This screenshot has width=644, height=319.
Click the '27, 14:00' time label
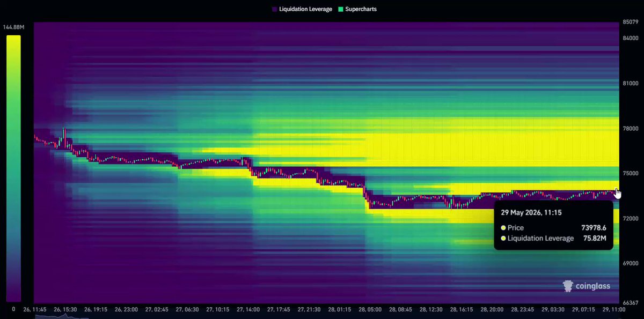248,309
